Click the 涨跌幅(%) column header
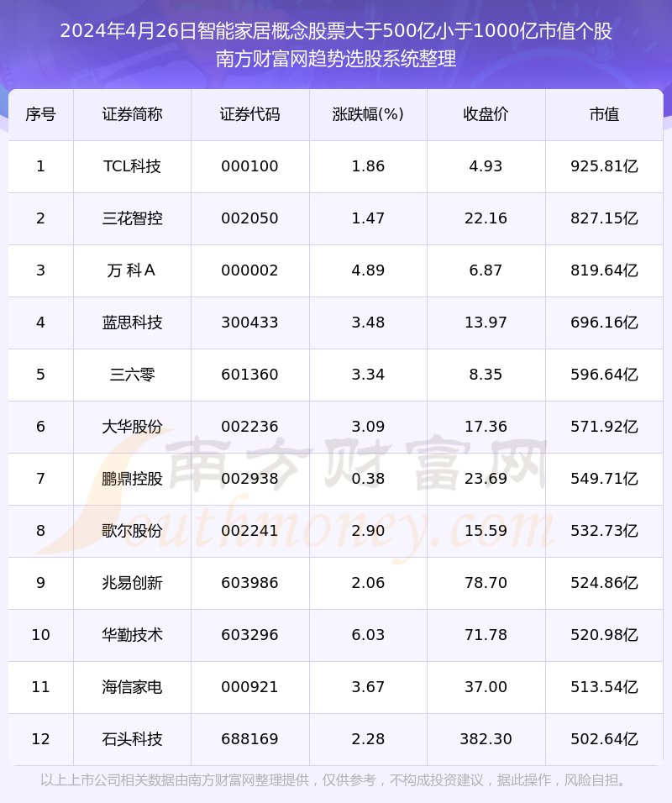The height and width of the screenshot is (803, 672). pos(368,115)
